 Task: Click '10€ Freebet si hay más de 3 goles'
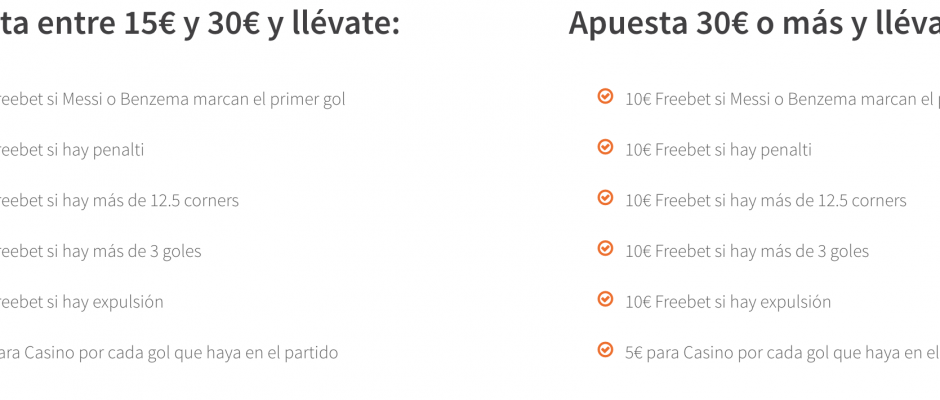pyautogui.click(x=747, y=251)
